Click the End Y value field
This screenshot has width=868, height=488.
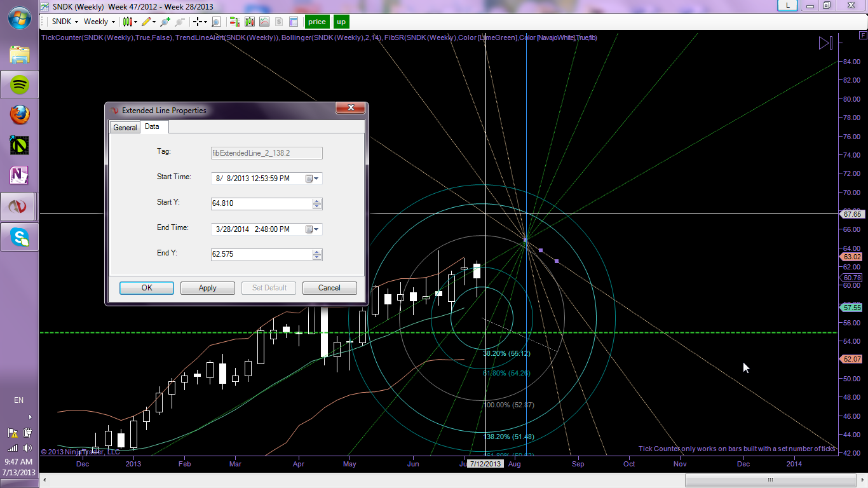point(262,255)
